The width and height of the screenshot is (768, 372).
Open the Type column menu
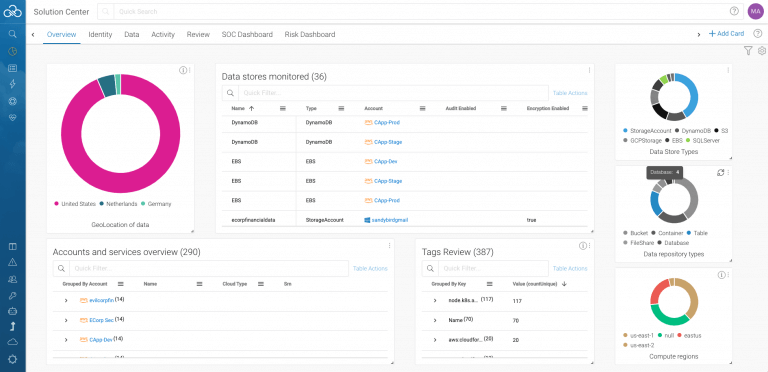click(x=341, y=108)
